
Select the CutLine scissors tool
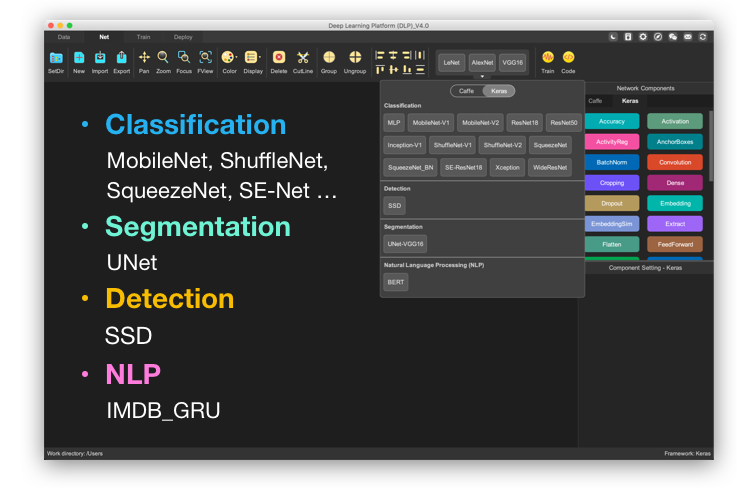point(302,58)
